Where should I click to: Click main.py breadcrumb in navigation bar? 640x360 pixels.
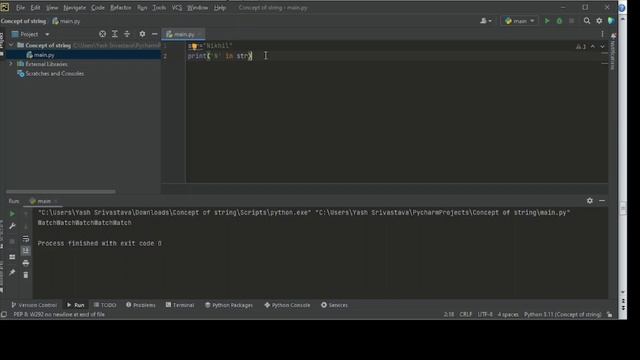coord(67,21)
